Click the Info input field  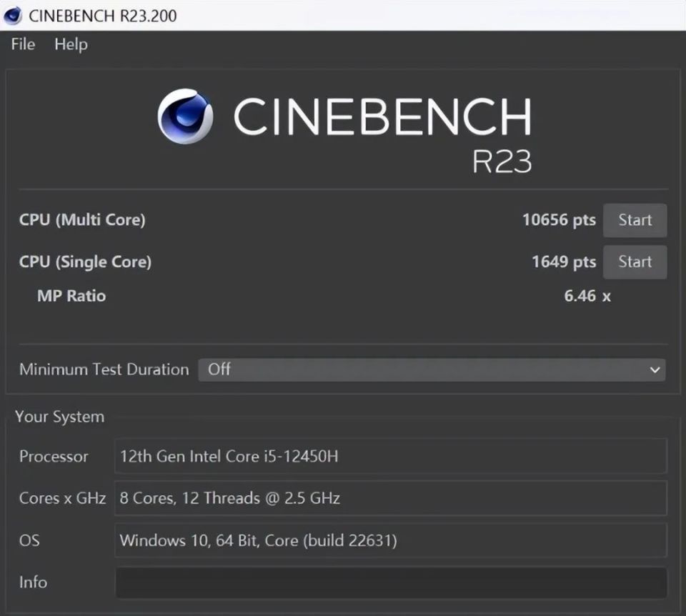coord(391,582)
